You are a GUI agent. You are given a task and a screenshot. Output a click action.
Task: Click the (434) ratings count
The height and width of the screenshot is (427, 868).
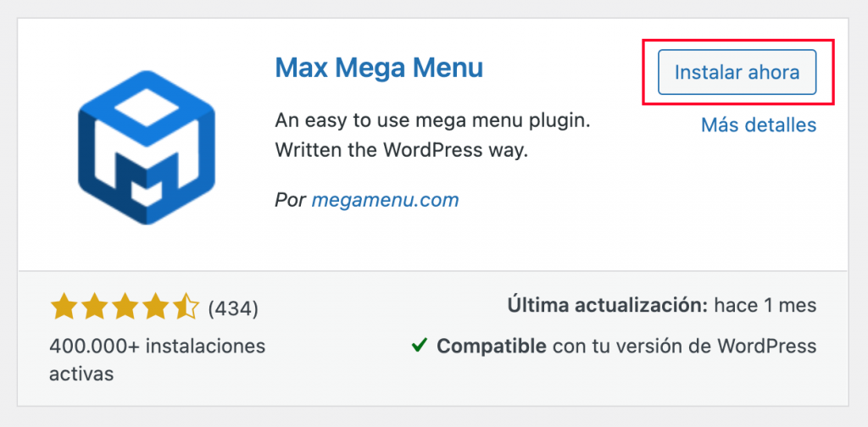coord(233,308)
